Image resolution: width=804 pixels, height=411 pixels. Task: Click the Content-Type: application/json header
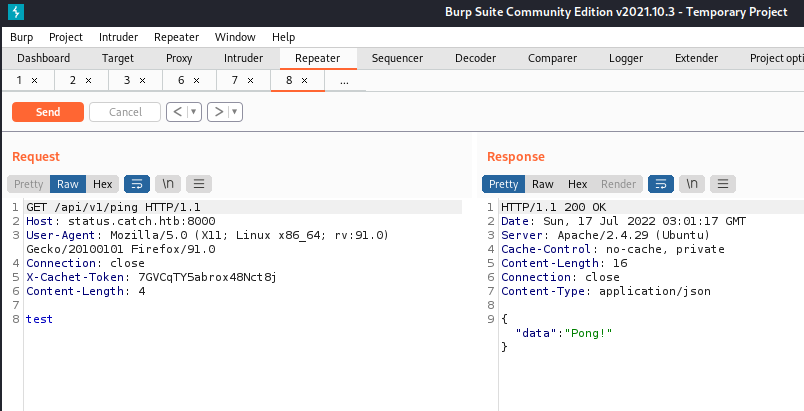click(606, 291)
